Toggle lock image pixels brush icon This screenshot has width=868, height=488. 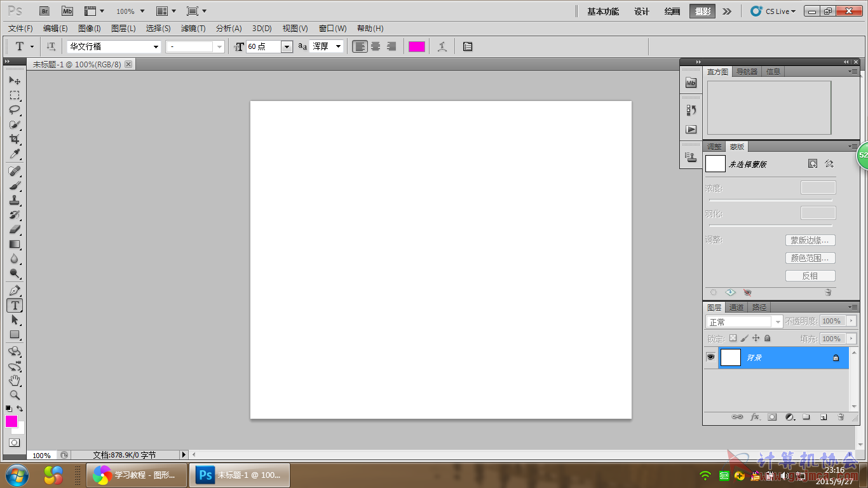(x=745, y=339)
